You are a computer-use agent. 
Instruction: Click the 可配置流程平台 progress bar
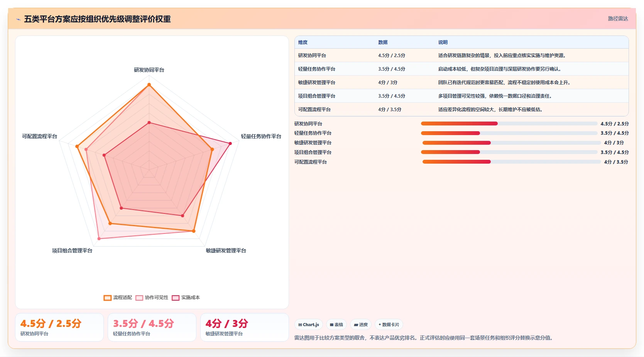click(512, 162)
